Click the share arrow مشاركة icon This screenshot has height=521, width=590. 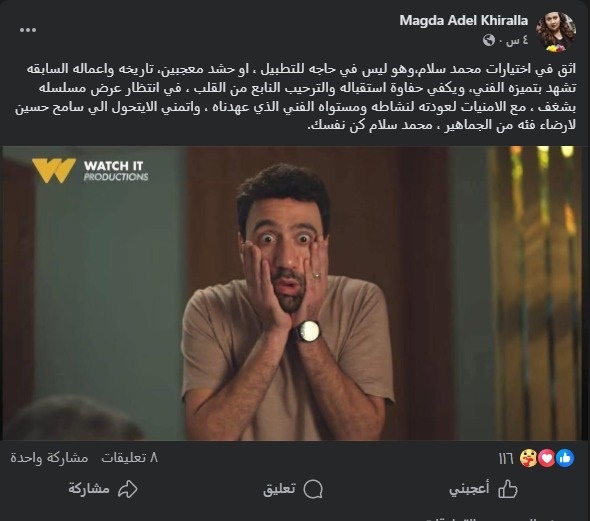click(128, 489)
